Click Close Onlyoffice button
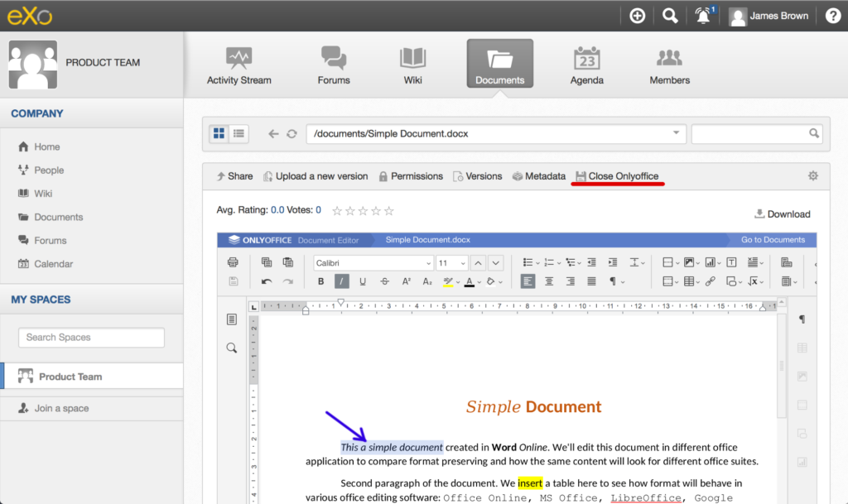 (x=617, y=176)
